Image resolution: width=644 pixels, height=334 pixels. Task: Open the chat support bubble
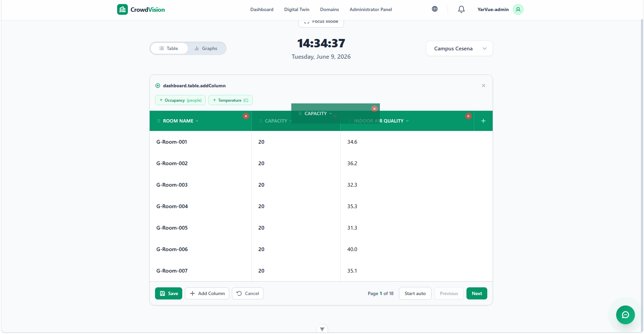point(625,315)
